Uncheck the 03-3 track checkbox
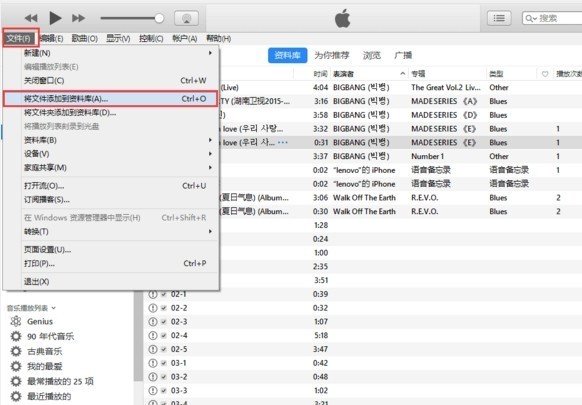582x405 pixels. tap(164, 391)
